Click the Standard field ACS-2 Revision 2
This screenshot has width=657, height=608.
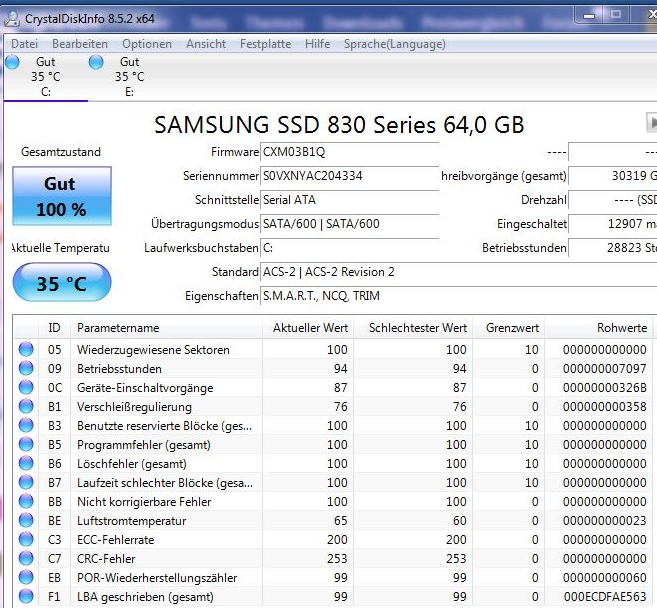click(458, 272)
